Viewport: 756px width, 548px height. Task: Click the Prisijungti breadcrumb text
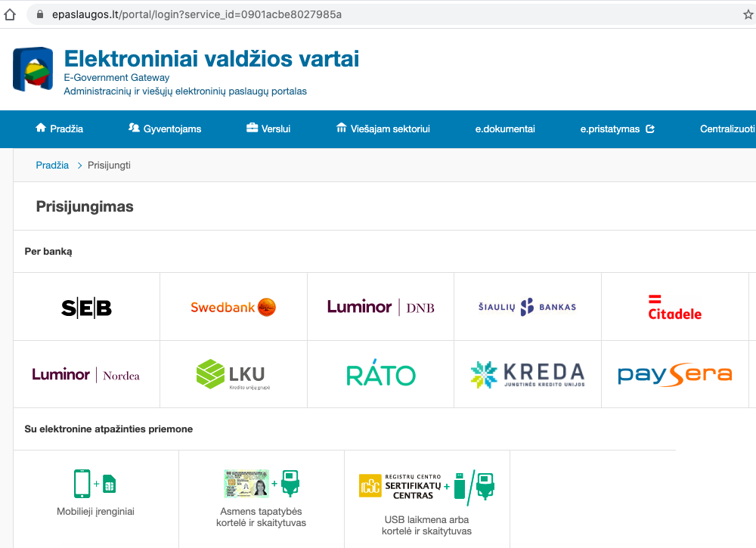coord(109,166)
